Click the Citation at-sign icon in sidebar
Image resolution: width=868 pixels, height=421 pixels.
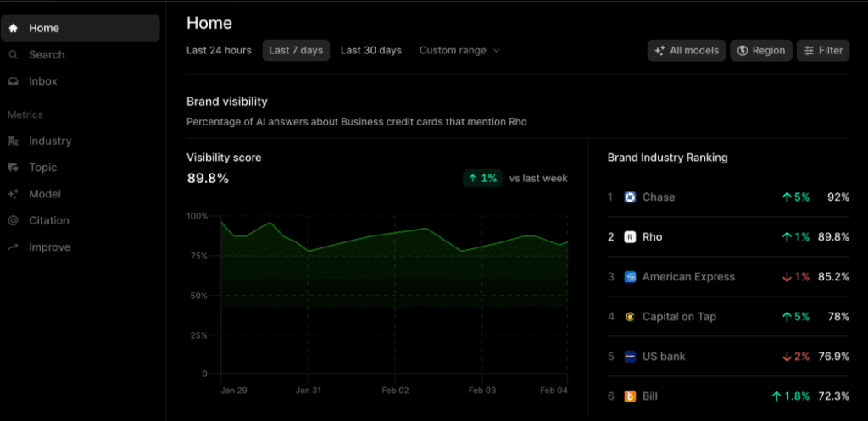click(x=14, y=220)
